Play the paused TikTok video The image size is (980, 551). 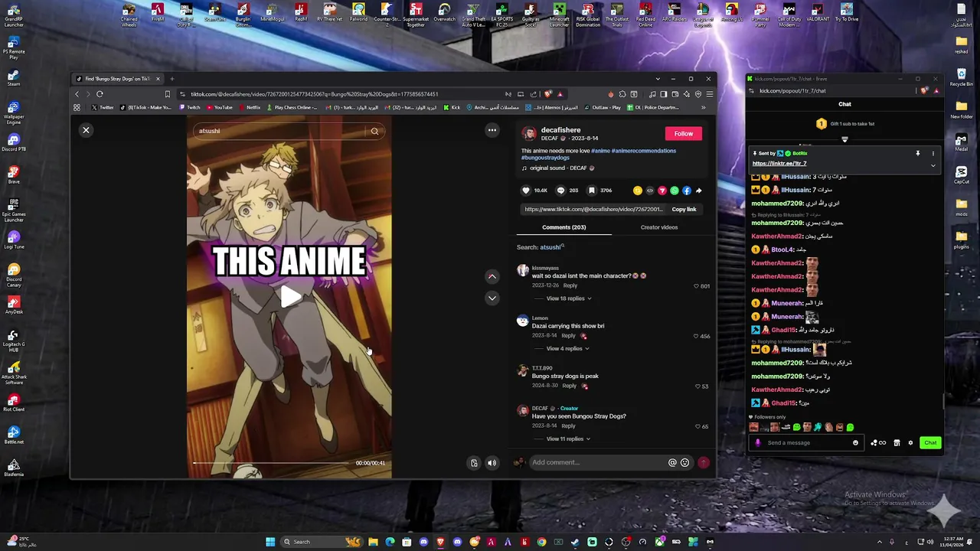point(289,297)
